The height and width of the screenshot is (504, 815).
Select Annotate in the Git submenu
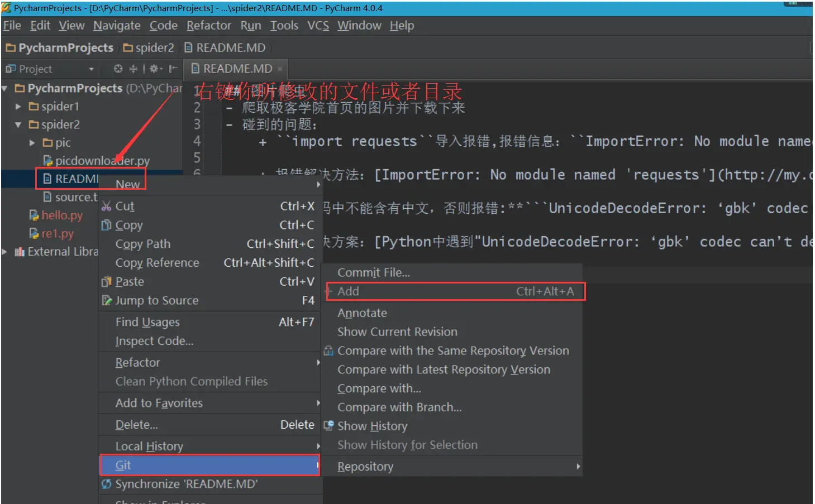453,313
